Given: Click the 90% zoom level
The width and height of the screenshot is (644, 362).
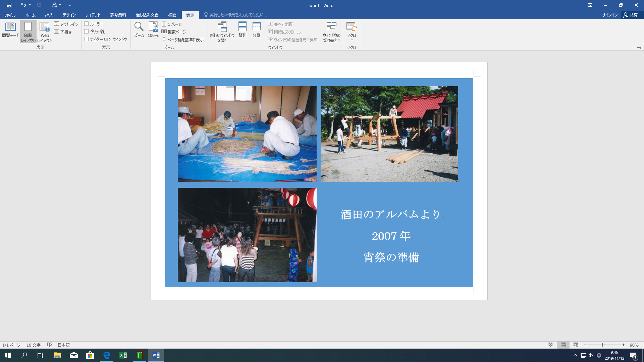Looking at the screenshot, I should coord(634,345).
